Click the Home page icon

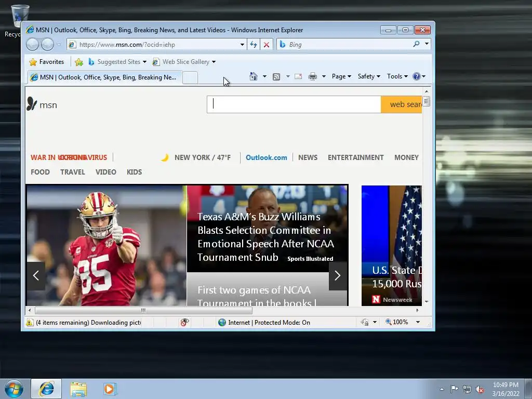254,76
